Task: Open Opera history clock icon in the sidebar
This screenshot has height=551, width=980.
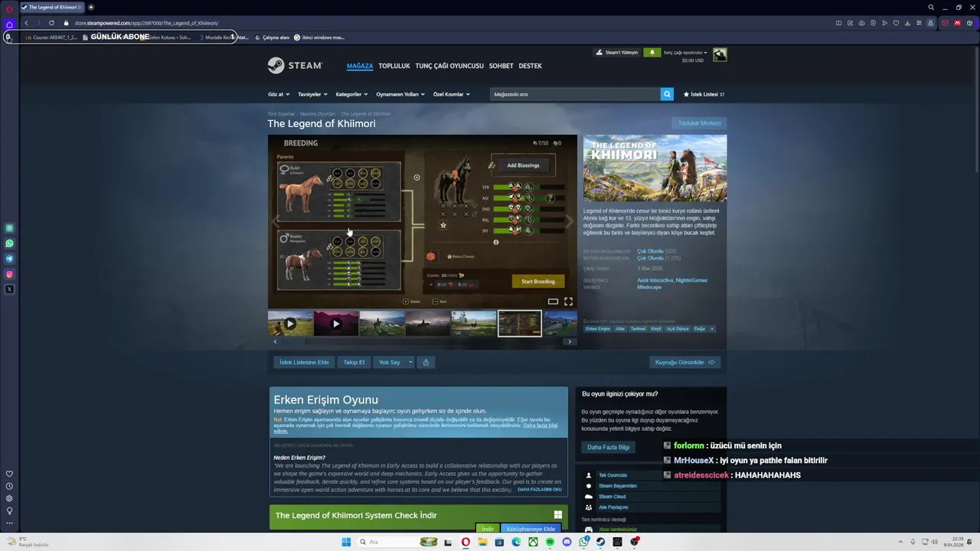Action: 9,486
